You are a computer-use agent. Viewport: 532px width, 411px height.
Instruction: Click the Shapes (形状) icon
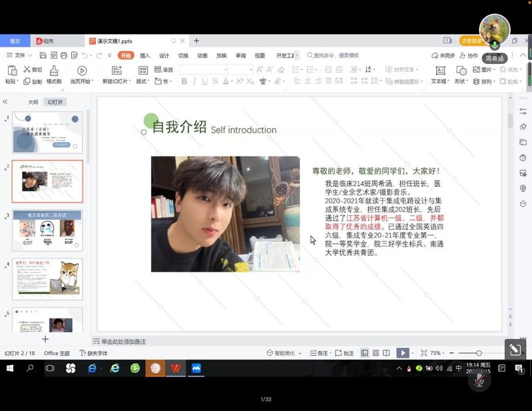[461, 71]
